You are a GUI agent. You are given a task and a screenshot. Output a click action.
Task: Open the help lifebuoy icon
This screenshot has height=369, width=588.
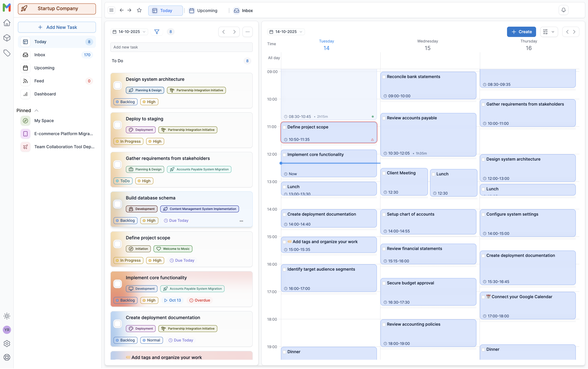[7, 357]
